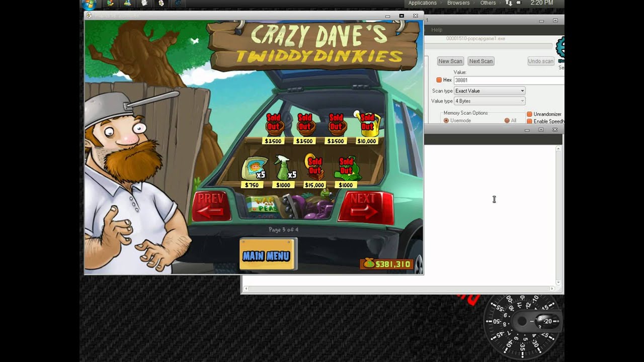Click the process name popcapgame1.exe label
The image size is (644, 362).
(475, 38)
